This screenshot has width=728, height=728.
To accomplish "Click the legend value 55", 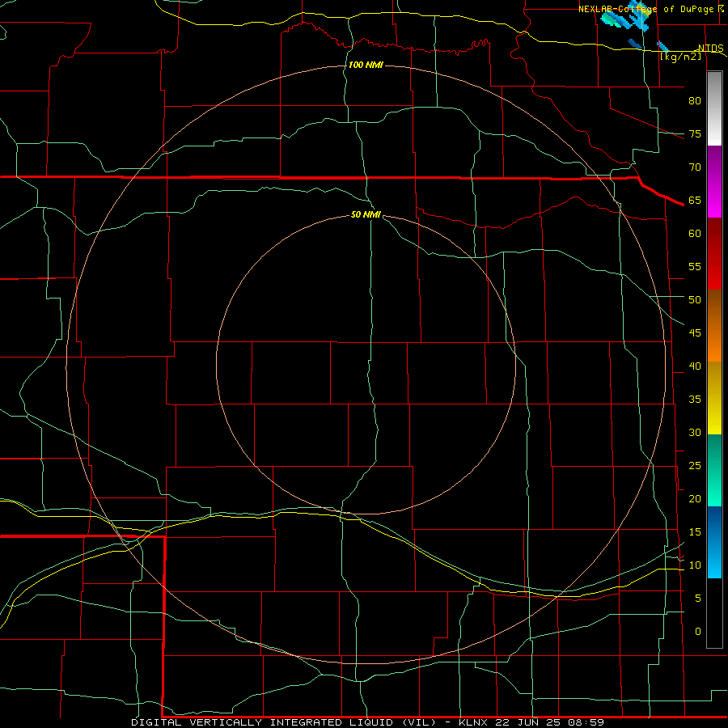I will coord(695,266).
